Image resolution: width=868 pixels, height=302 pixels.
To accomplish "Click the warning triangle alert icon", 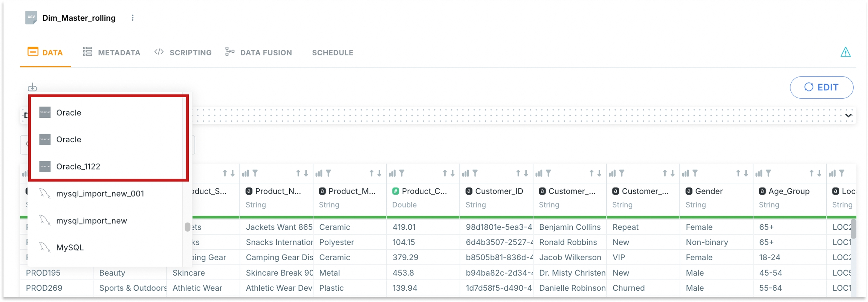I will (845, 52).
